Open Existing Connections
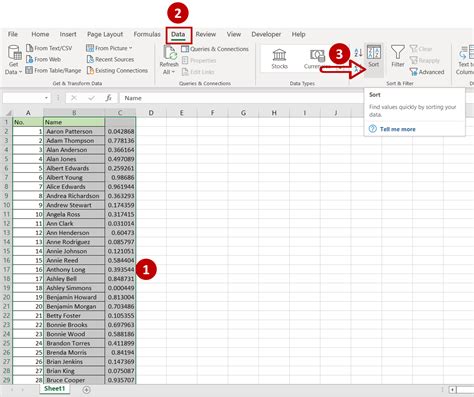Screen dimensions: 474x397 tap(117, 70)
